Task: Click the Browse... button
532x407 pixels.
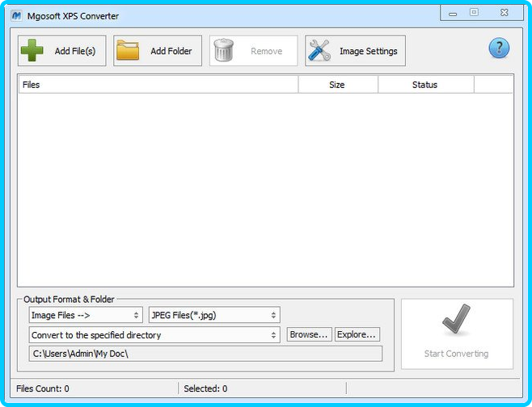Action: [309, 334]
